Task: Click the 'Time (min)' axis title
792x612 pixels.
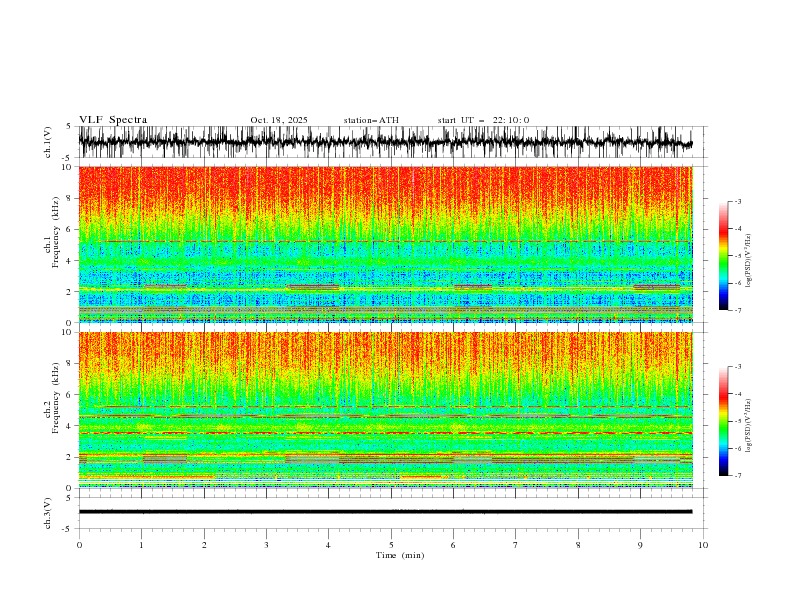Action: (400, 555)
